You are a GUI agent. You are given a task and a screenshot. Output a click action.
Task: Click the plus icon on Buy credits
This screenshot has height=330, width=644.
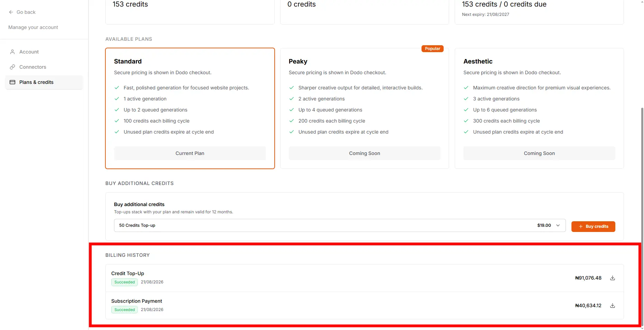(581, 226)
